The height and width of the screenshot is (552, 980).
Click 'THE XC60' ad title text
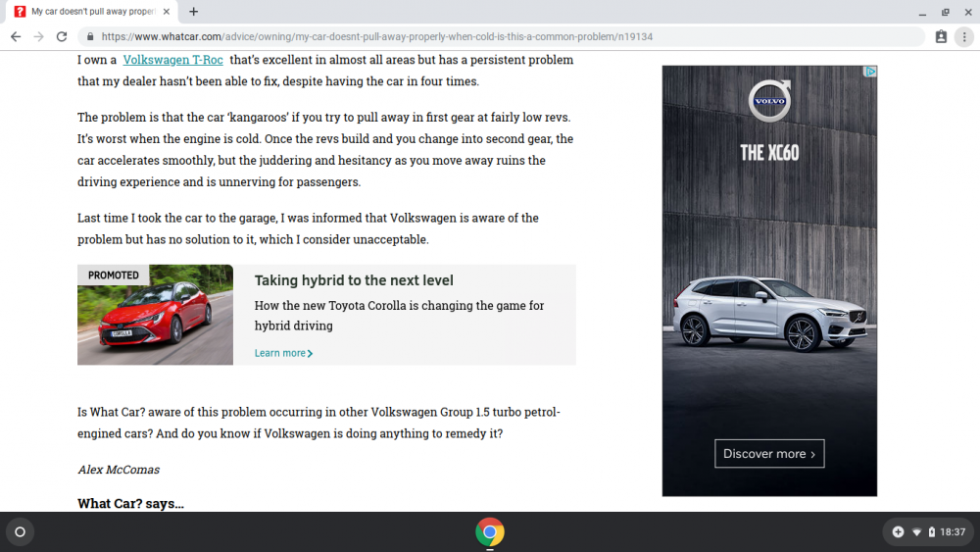pyautogui.click(x=769, y=153)
